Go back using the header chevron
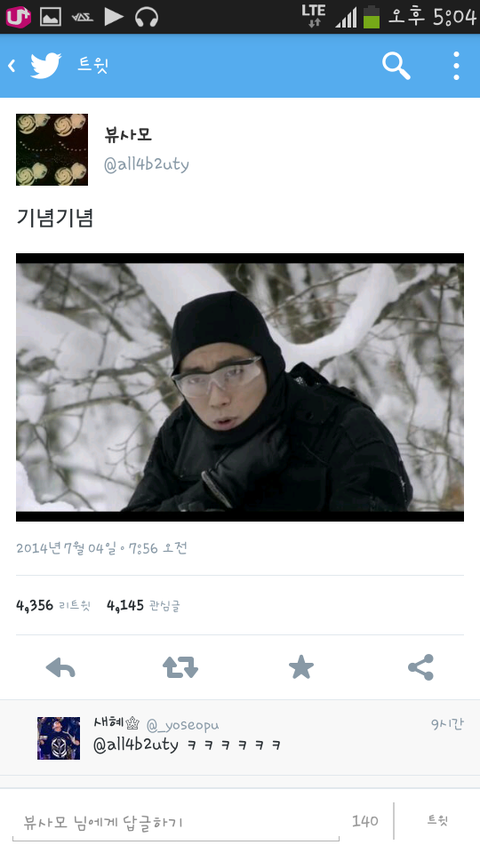Image resolution: width=480 pixels, height=853 pixels. point(11,66)
